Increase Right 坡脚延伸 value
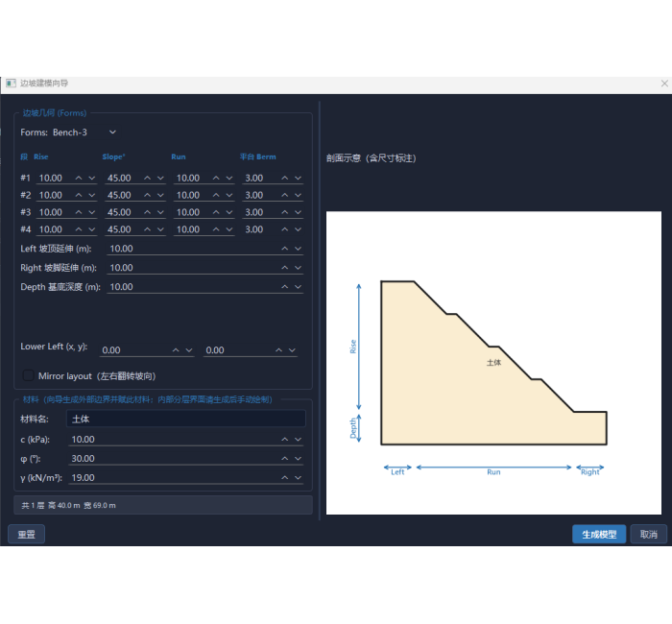This screenshot has height=624, width=672. click(x=285, y=268)
